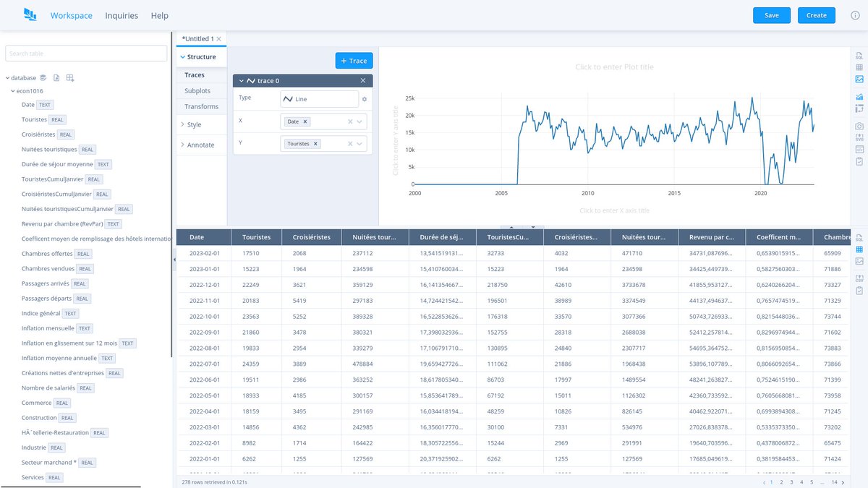The image size is (868, 488).
Task: Collapse the left schema sidebar handle
Action: tap(174, 259)
